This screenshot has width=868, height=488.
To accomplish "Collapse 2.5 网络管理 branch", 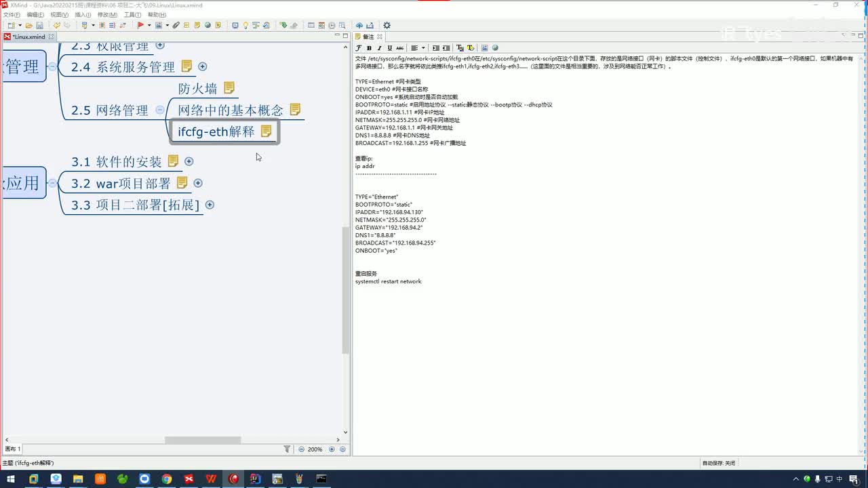I will click(159, 110).
